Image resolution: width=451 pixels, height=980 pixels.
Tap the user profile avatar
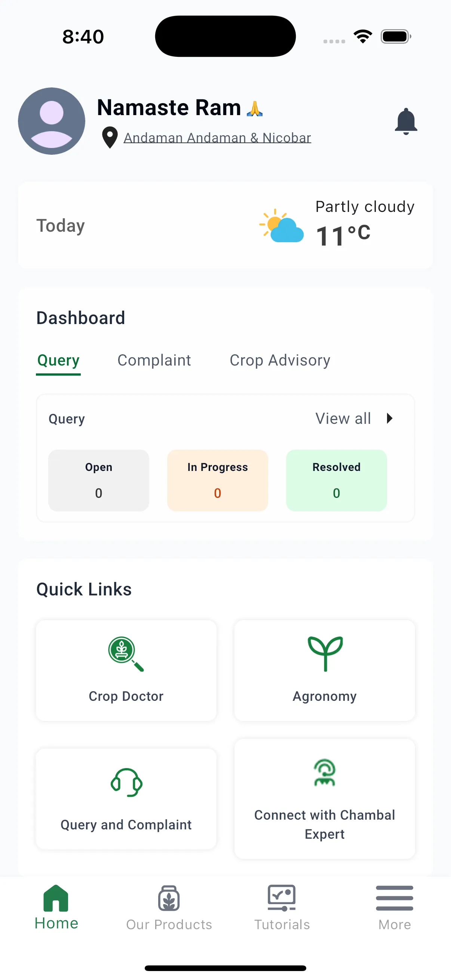pos(52,121)
